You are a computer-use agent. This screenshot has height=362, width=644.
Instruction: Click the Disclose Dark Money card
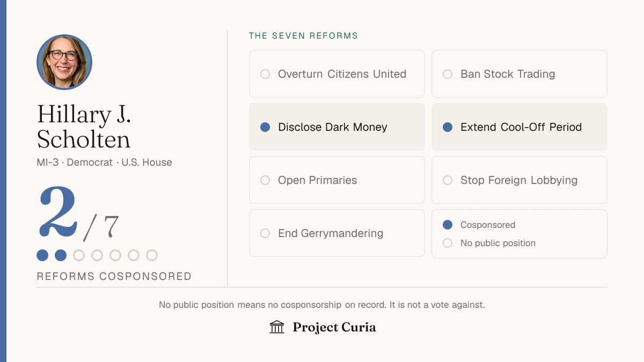pyautogui.click(x=337, y=127)
